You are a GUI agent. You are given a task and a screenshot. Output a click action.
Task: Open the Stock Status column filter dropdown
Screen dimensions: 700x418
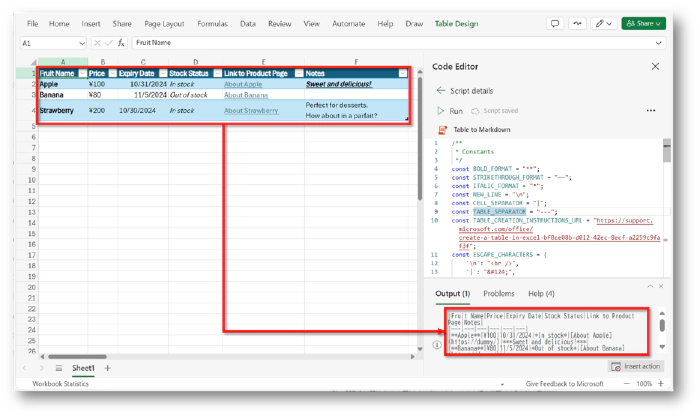(214, 73)
